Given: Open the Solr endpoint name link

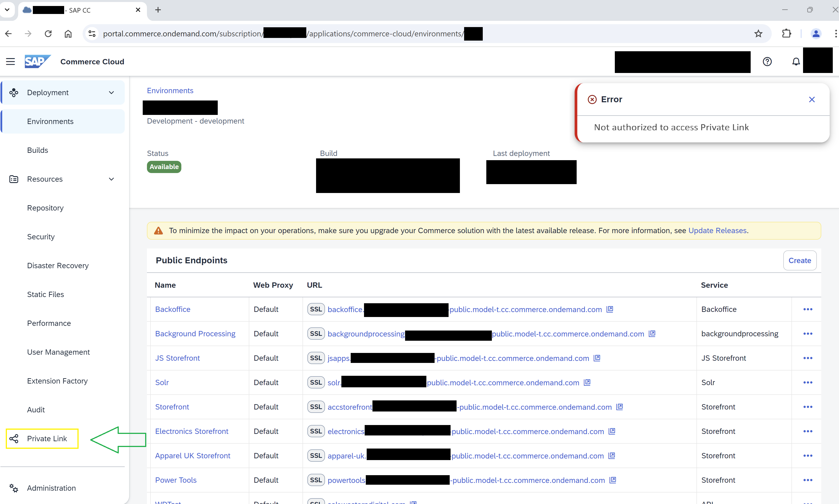Looking at the screenshot, I should [162, 382].
